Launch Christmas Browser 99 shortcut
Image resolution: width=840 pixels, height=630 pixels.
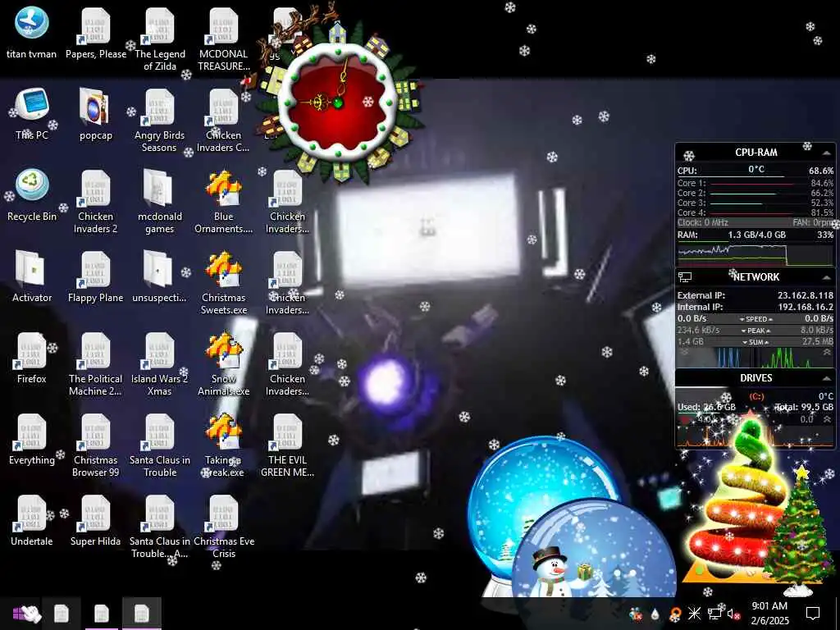coord(96,445)
